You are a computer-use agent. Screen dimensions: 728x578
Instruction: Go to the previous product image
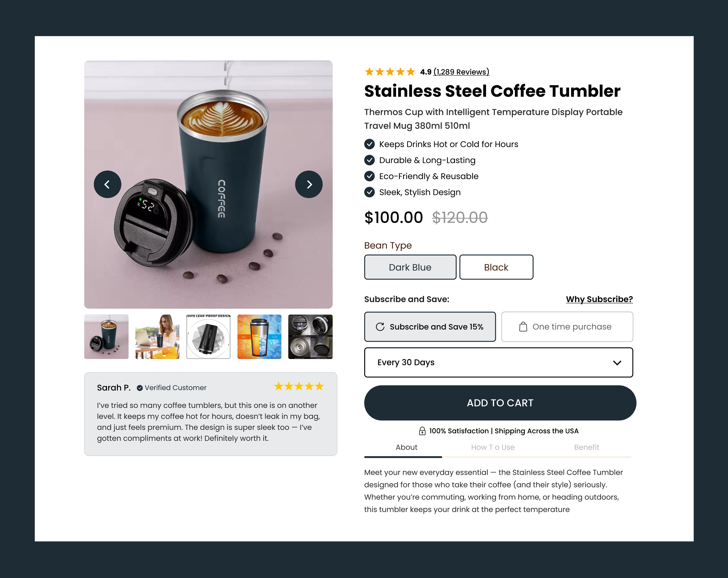pyautogui.click(x=107, y=184)
